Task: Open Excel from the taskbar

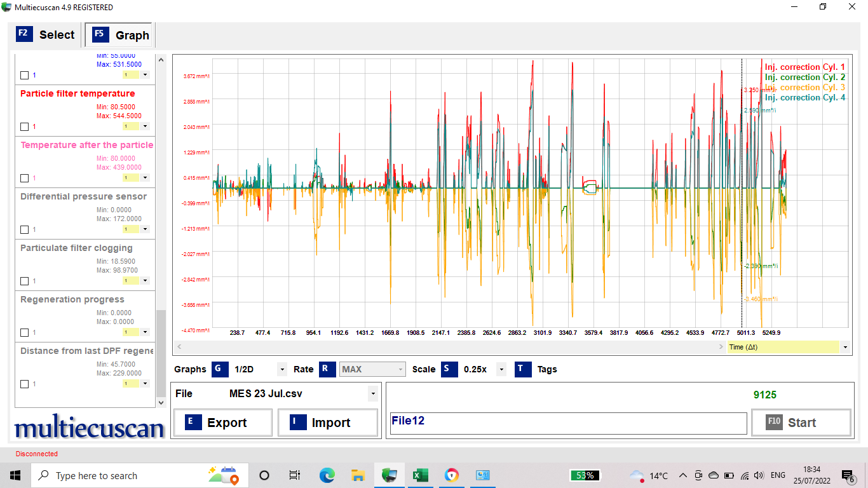Action: [420, 475]
